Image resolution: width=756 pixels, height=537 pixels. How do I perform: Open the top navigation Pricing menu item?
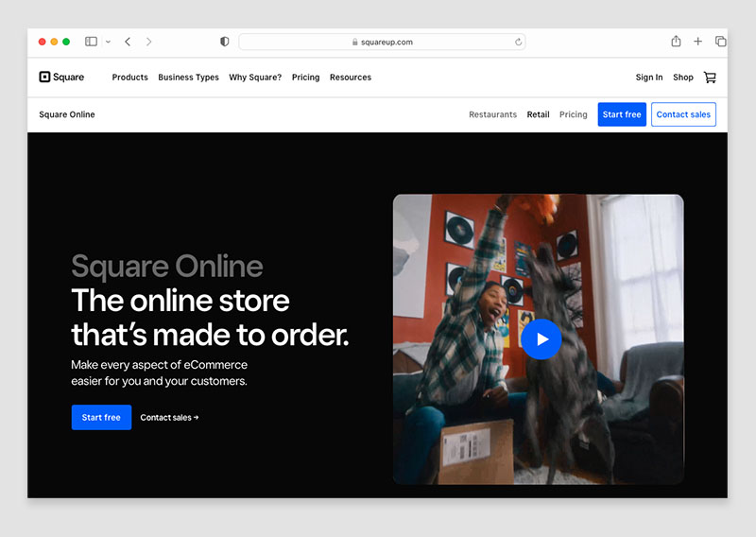click(305, 78)
